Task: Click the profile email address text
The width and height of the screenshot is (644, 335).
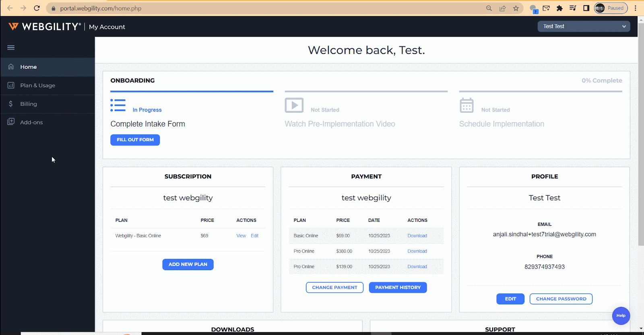Action: [545, 234]
